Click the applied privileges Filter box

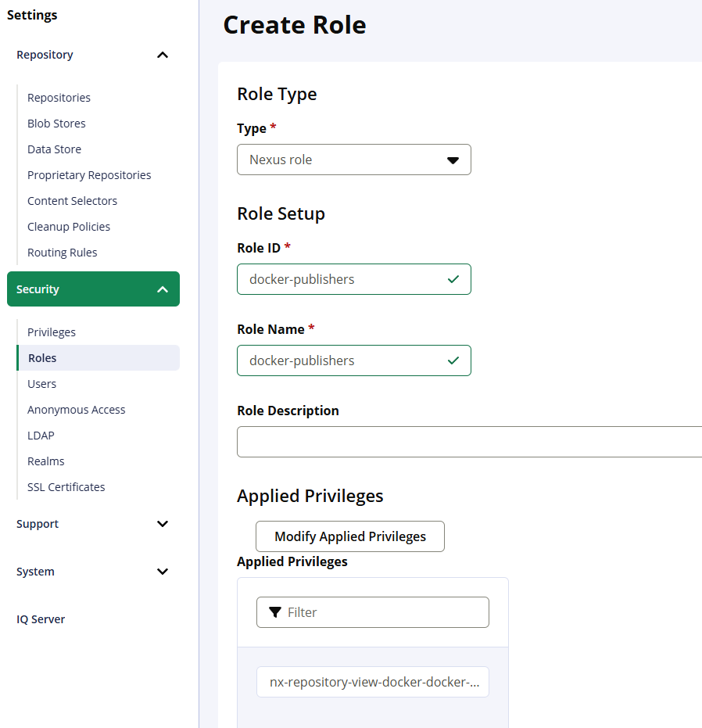383,612
